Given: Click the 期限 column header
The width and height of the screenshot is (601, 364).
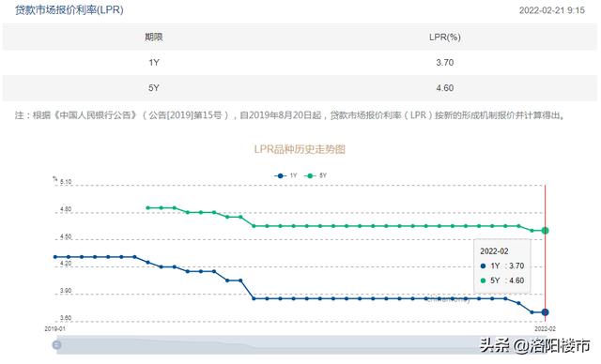Looking at the screenshot, I should (154, 38).
